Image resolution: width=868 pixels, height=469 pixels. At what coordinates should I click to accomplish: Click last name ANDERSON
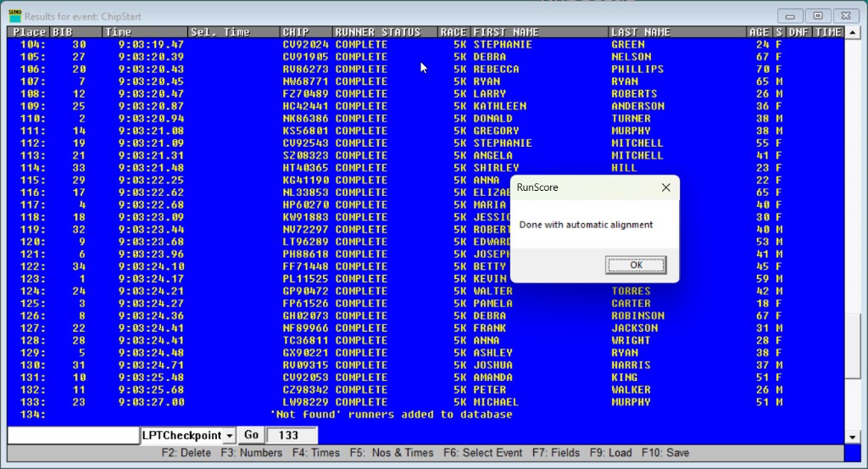(x=637, y=106)
